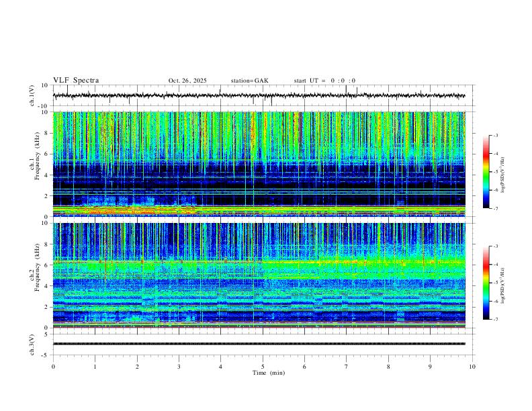Screen dimensions: 532x411
Task: Click time-axis tick label "9"
Action: (430, 367)
